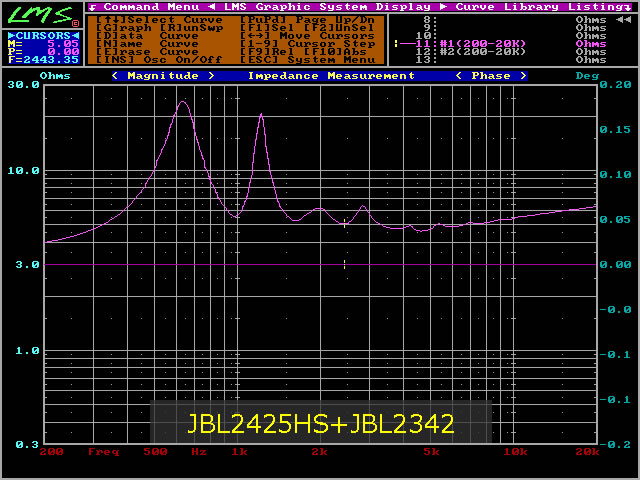
Task: Choose the Move Cursors command
Action: [307, 36]
